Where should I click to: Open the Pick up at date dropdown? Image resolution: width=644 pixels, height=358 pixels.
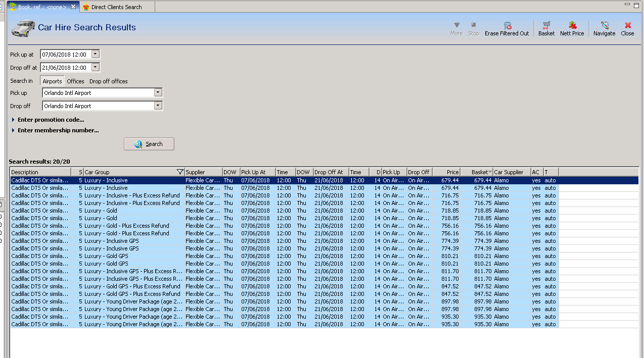click(x=96, y=54)
